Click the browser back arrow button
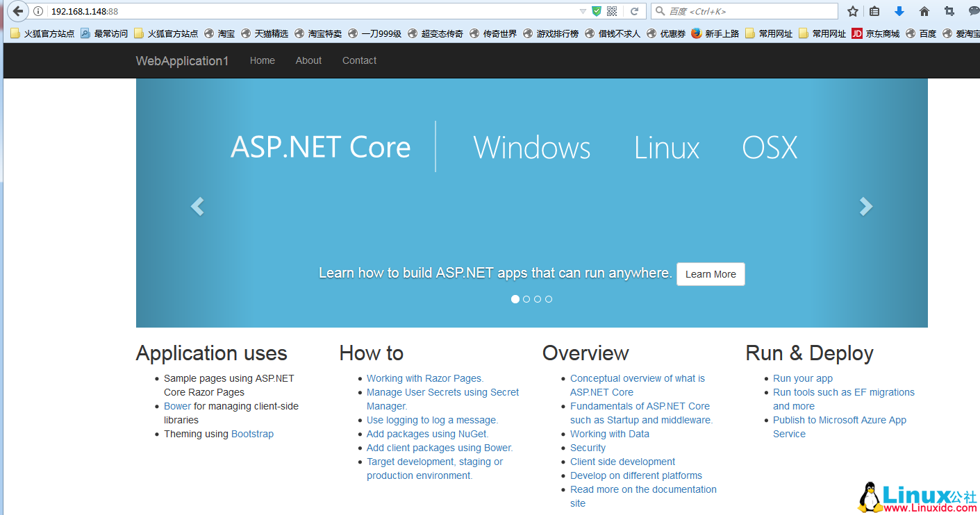 point(18,11)
